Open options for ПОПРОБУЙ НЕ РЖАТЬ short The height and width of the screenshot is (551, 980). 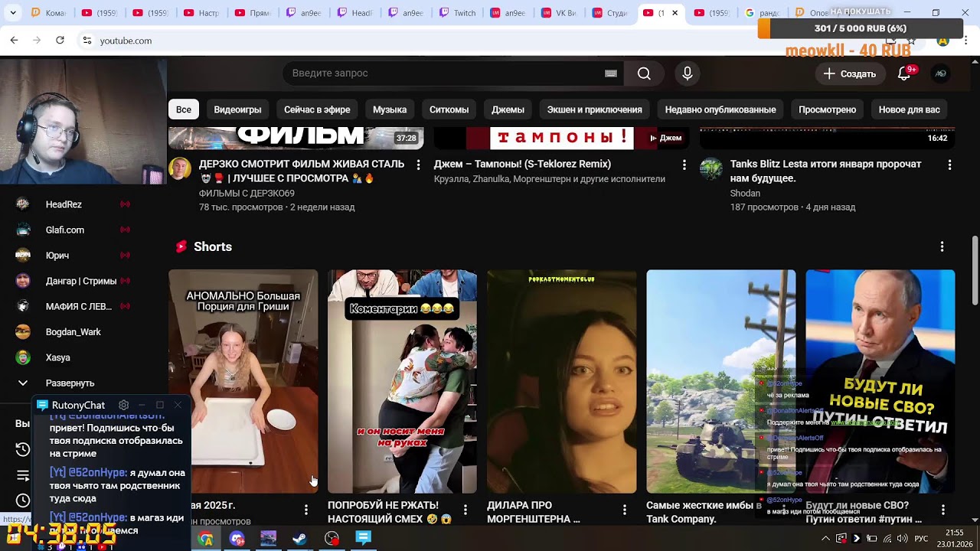click(x=465, y=510)
